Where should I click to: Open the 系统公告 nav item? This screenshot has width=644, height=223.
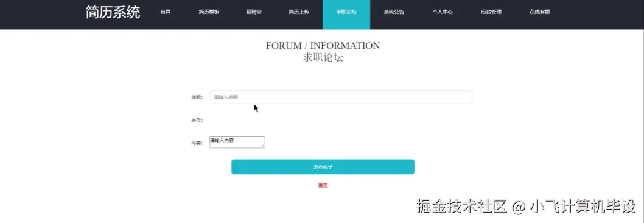coord(394,12)
